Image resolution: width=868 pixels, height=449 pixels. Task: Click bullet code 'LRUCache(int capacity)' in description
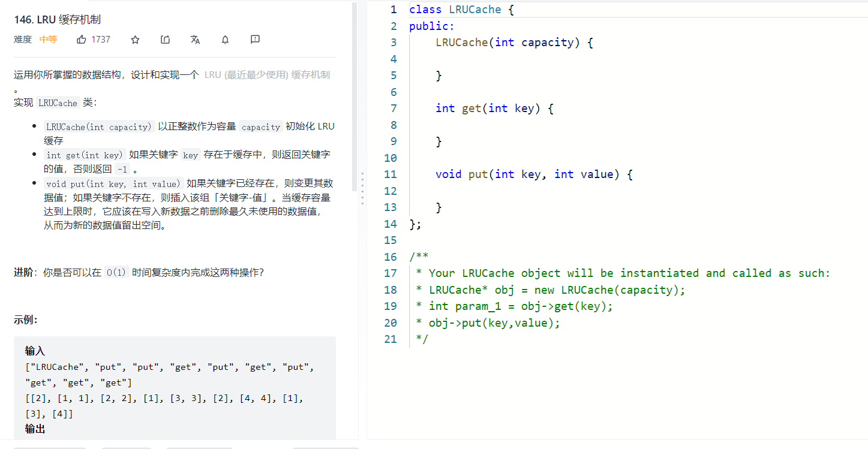99,127
